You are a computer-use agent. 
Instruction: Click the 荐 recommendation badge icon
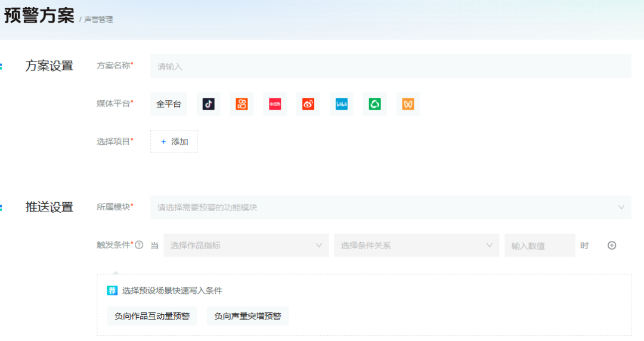pyautogui.click(x=112, y=290)
